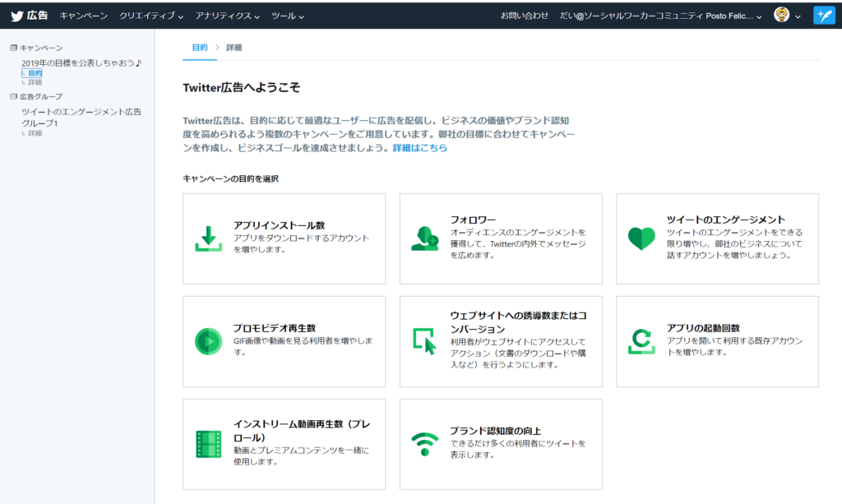Open the ツール dropdown menu
The width and height of the screenshot is (842, 504).
click(x=288, y=16)
